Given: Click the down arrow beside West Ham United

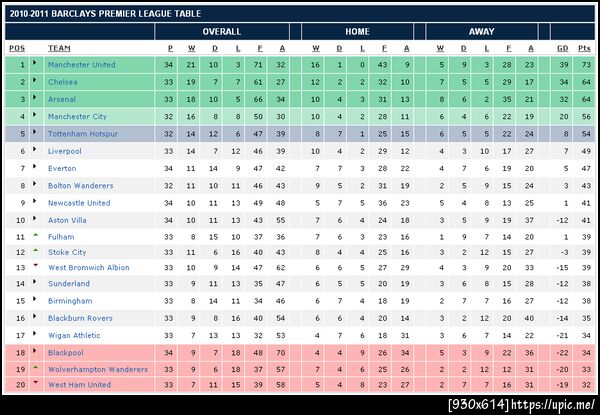Looking at the screenshot, I should 36,384.
